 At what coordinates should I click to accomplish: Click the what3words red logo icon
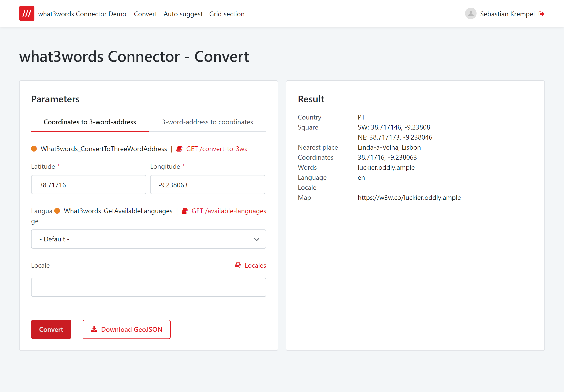[x=27, y=14]
